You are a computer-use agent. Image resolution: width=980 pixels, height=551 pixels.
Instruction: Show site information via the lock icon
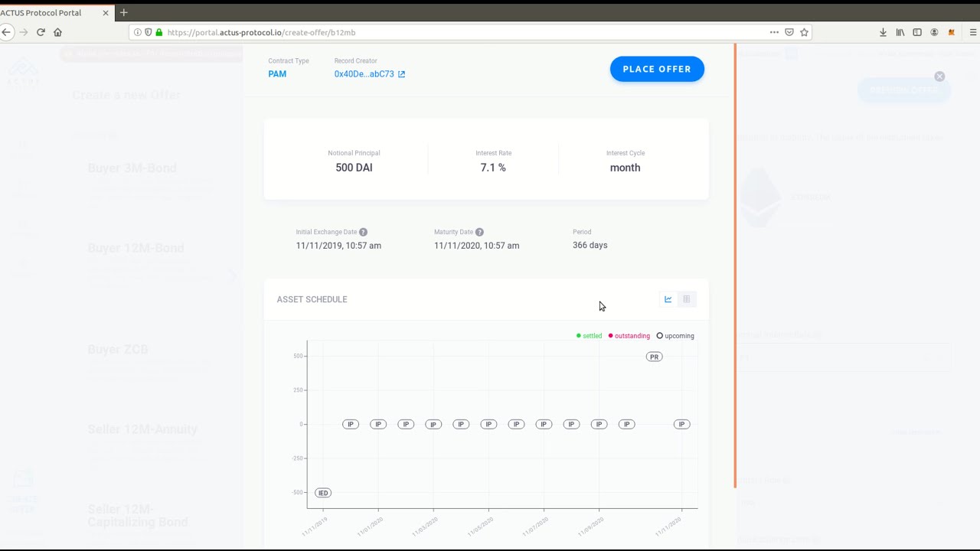point(159,32)
